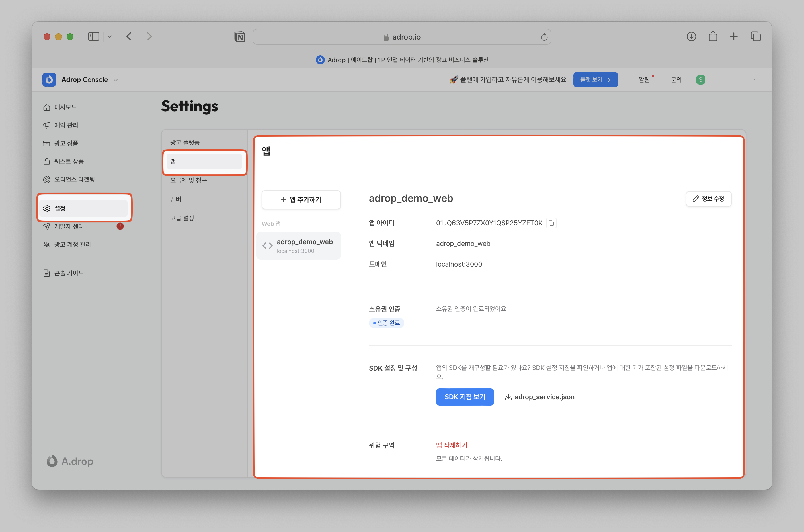Click the blue SDK 지침 보기 button
The width and height of the screenshot is (804, 532).
[x=465, y=397]
